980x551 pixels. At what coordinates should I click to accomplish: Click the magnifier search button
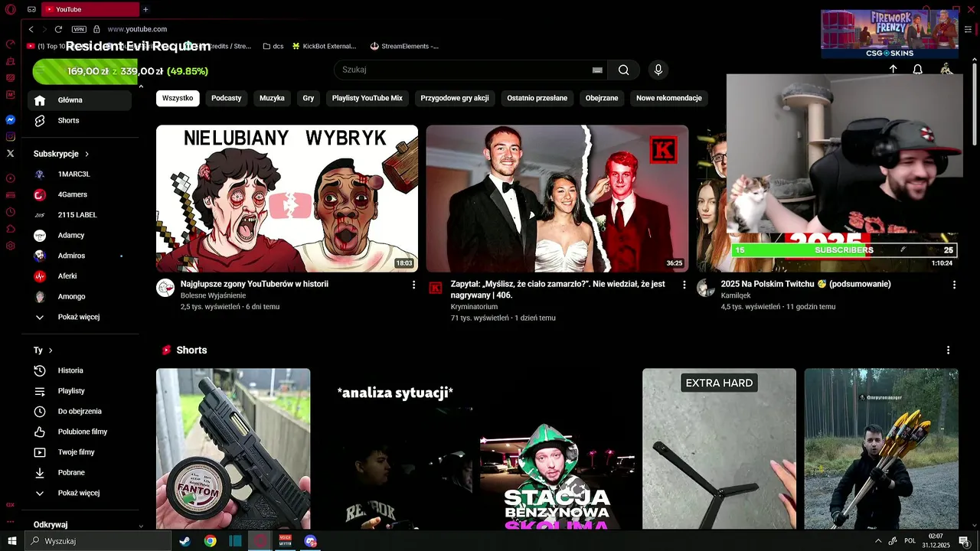click(623, 70)
